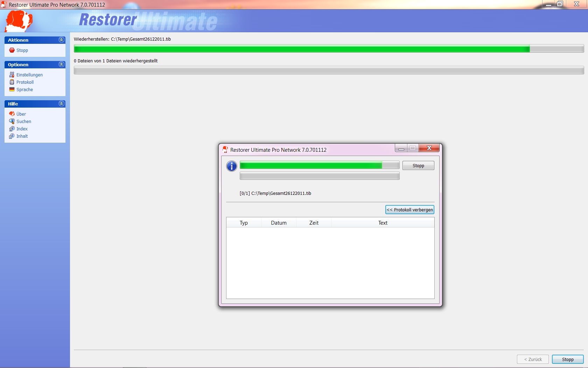Viewport: 588px width, 368px height.
Task: Click the Hilfe panel header
Action: [35, 104]
